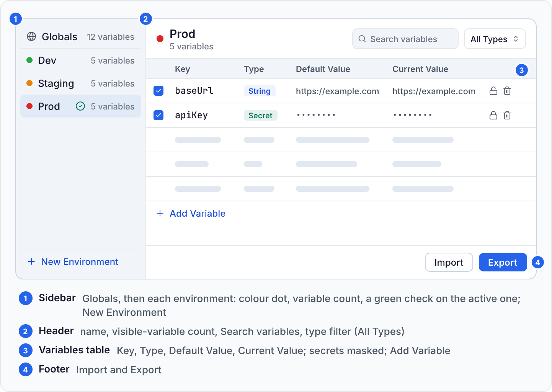Click the Export button
Screen dimensions: 552x392
[x=503, y=262]
